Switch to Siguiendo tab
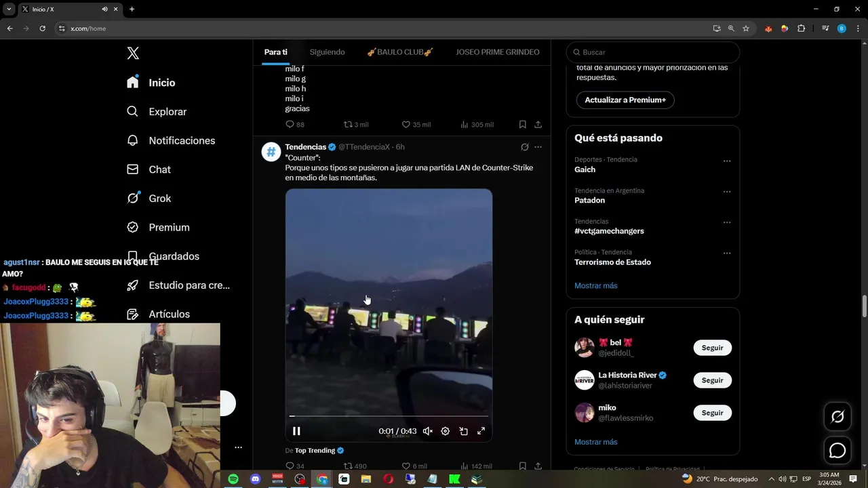 coord(327,52)
